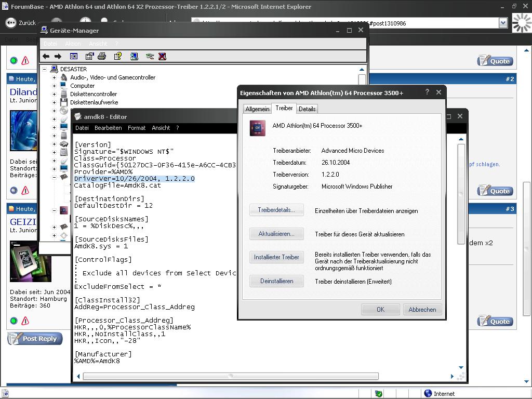Expand Audio-, Video- und Gamecontroller node
The width and height of the screenshot is (532, 399).
[x=54, y=77]
